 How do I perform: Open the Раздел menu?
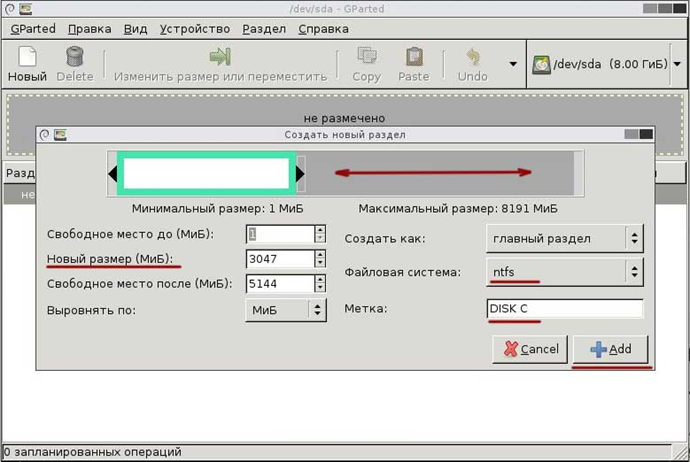(x=264, y=29)
